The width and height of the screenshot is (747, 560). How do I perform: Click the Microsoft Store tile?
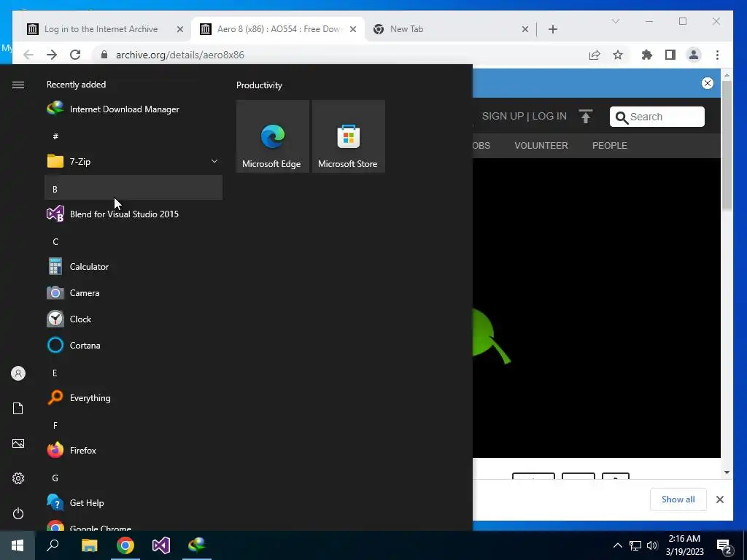[x=348, y=136]
